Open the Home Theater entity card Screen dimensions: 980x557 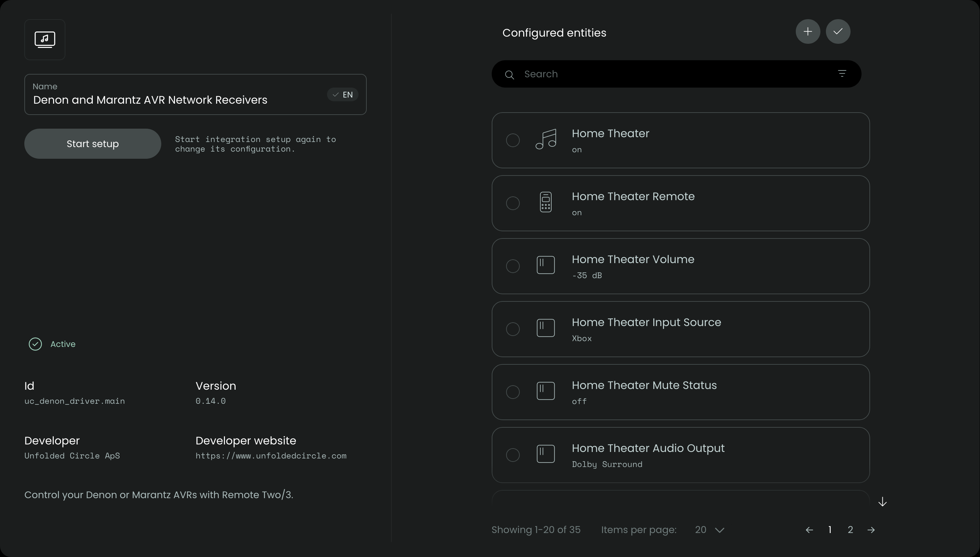coord(681,140)
